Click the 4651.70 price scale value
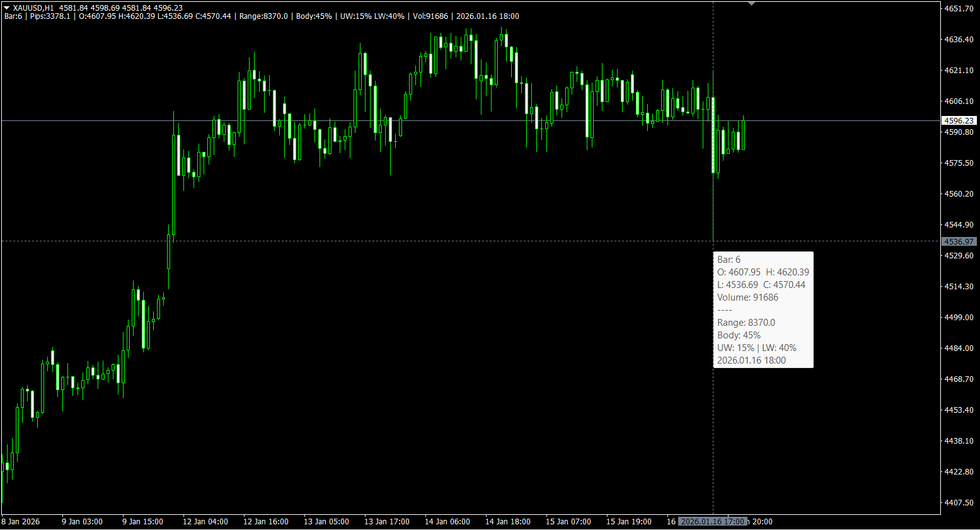The image size is (980, 530). pos(959,8)
